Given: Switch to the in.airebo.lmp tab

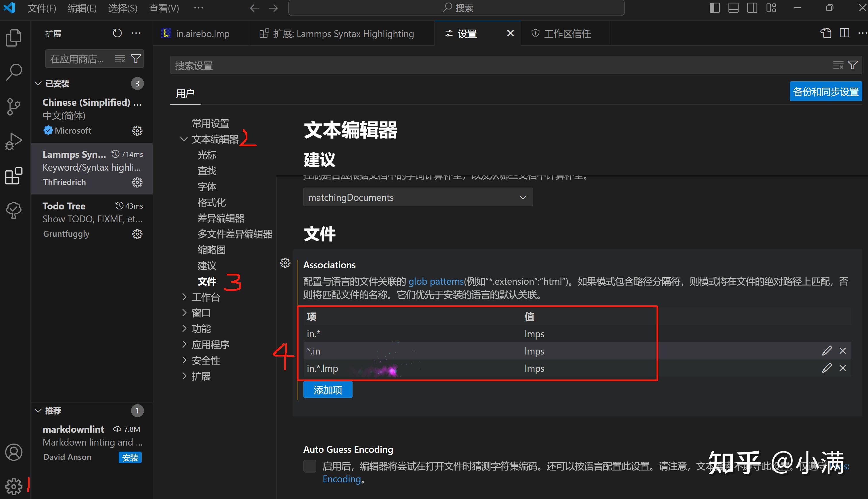Looking at the screenshot, I should [x=202, y=33].
